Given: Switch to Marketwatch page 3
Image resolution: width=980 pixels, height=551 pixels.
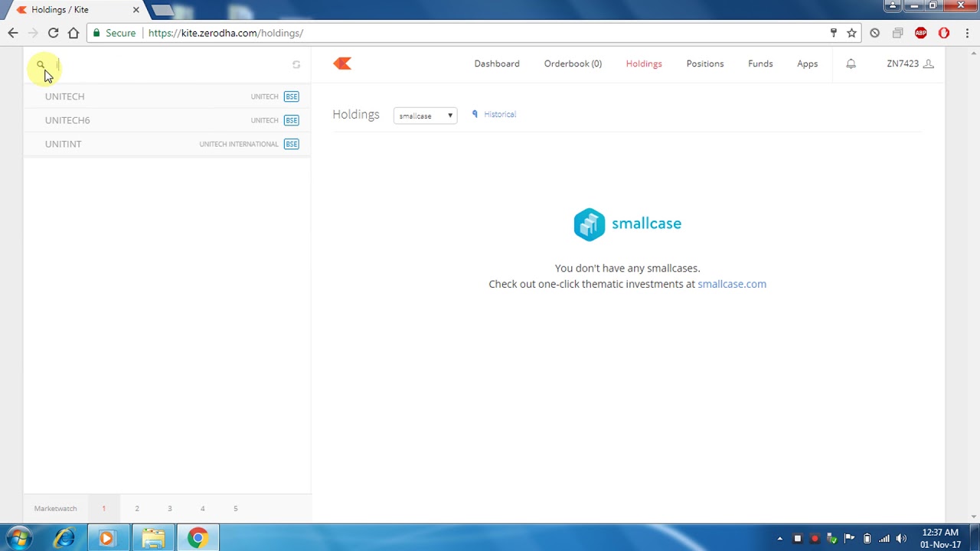Looking at the screenshot, I should click(170, 508).
